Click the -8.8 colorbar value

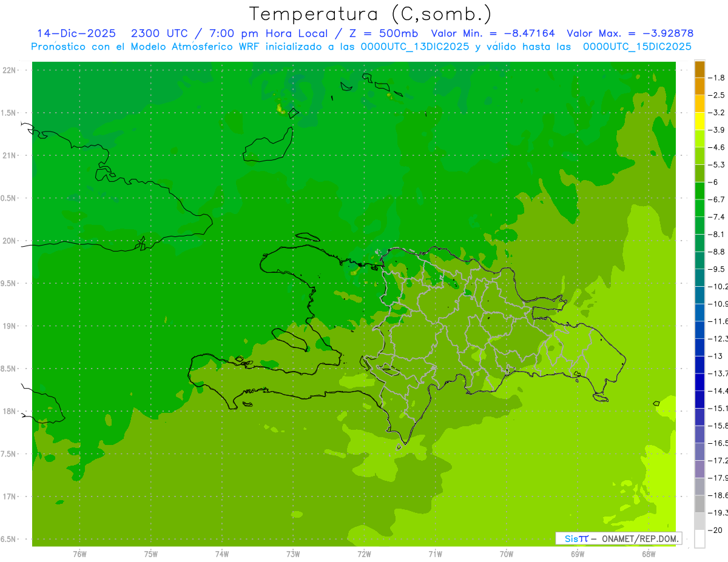click(717, 252)
